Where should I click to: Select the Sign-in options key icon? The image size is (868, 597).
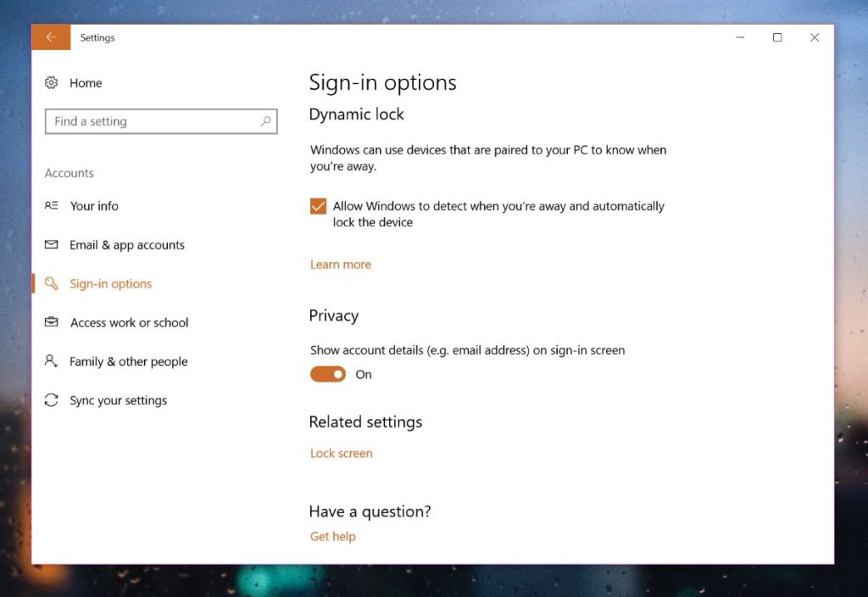click(x=52, y=283)
